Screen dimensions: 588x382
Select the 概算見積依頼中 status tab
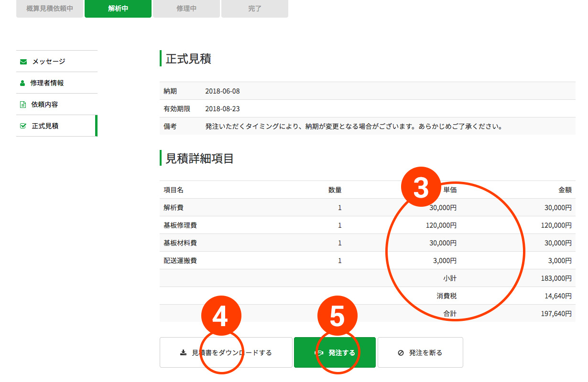point(50,9)
